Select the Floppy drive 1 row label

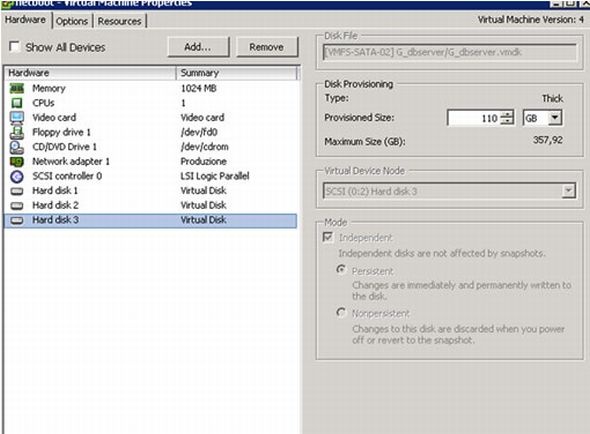pos(62,132)
